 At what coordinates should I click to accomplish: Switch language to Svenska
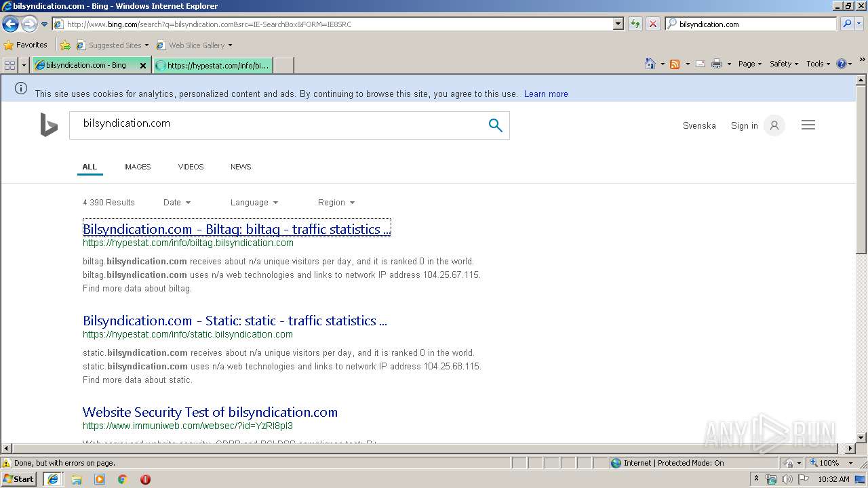699,126
